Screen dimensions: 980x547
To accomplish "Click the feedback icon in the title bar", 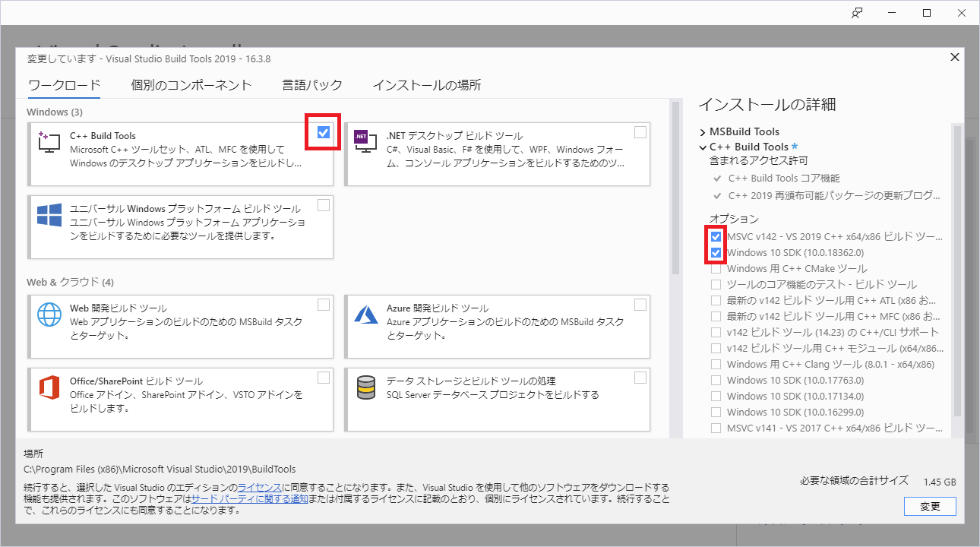I will click(856, 13).
